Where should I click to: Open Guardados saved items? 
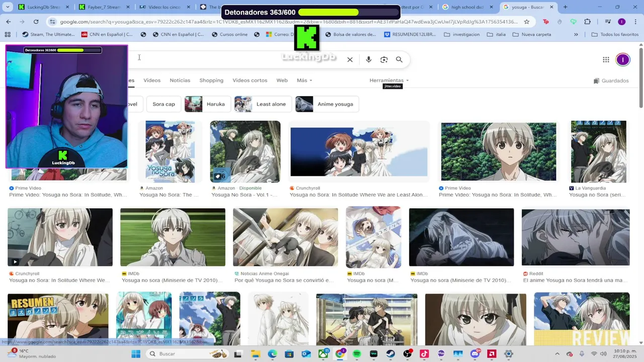[611, 80]
